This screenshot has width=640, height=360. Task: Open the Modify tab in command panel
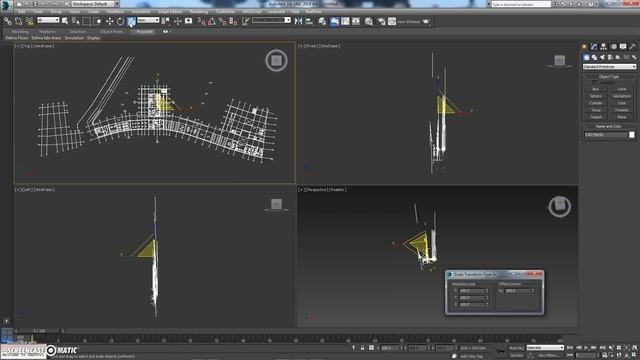pyautogui.click(x=594, y=47)
